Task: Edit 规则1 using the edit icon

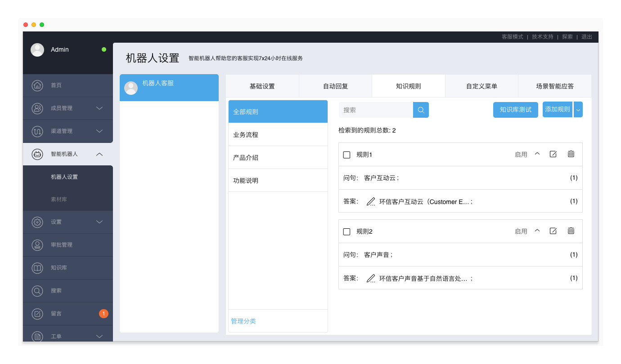Action: 553,154
